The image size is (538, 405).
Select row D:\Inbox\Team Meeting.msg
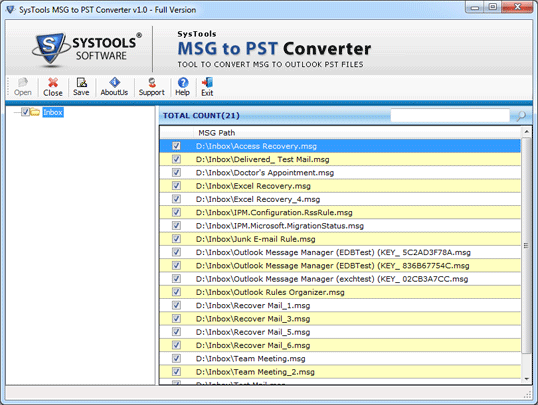point(340,358)
